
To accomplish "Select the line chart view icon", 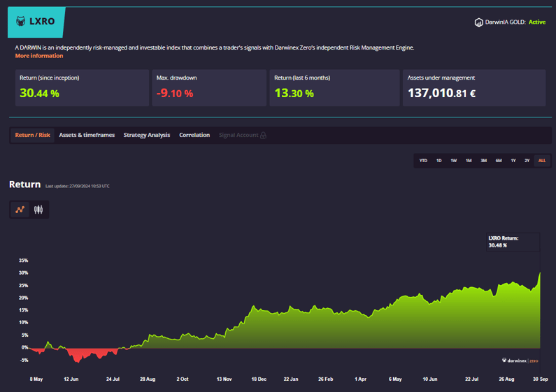I will (20, 209).
